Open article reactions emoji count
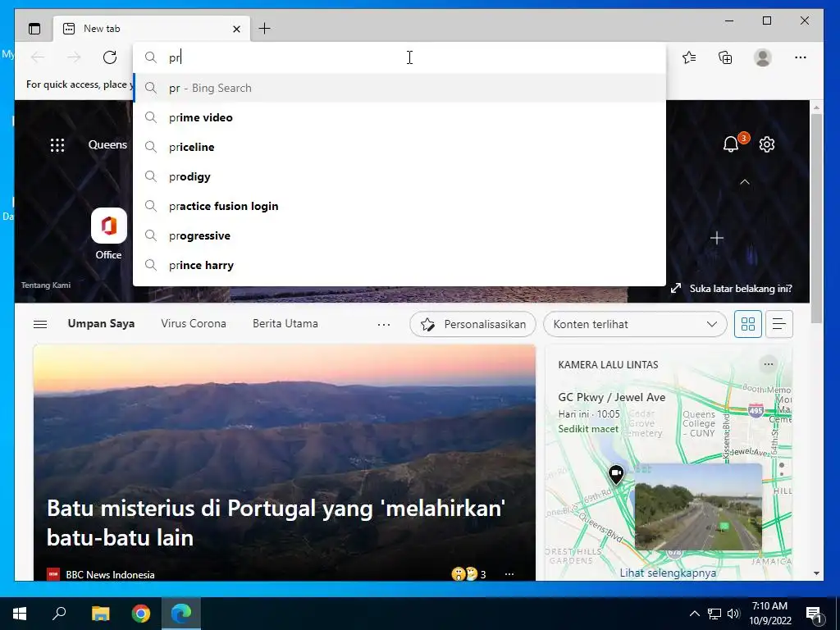 pyautogui.click(x=468, y=574)
